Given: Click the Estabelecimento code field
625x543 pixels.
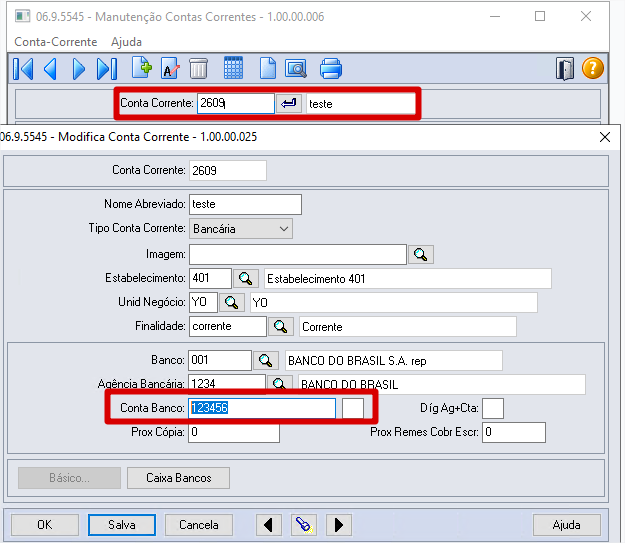Looking at the screenshot, I should pos(210,278).
